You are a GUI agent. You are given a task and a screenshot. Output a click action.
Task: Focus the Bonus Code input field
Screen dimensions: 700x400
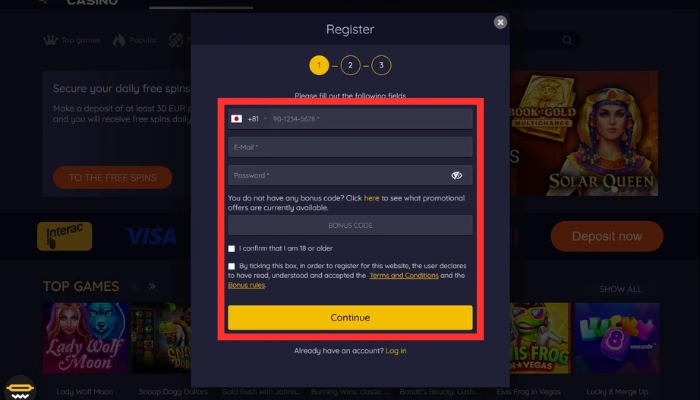350,225
